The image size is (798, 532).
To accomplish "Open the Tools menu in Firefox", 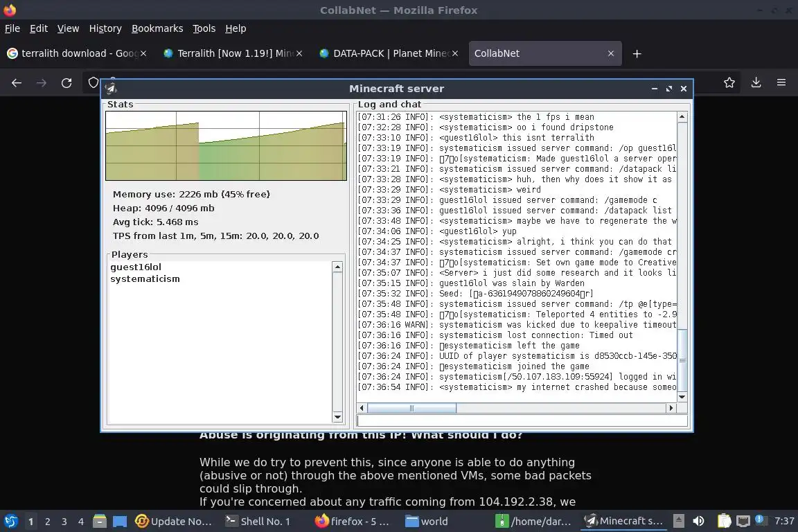I will (x=204, y=28).
